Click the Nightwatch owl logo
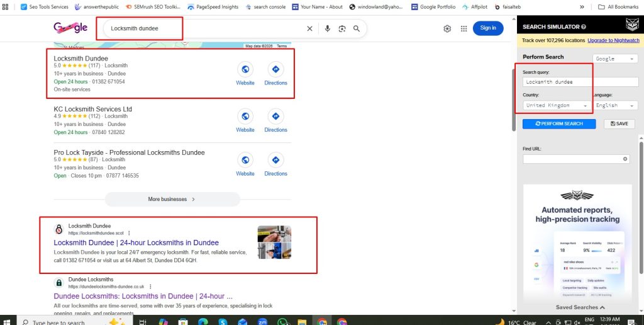Screen dimensions: 644x325 [632, 25]
